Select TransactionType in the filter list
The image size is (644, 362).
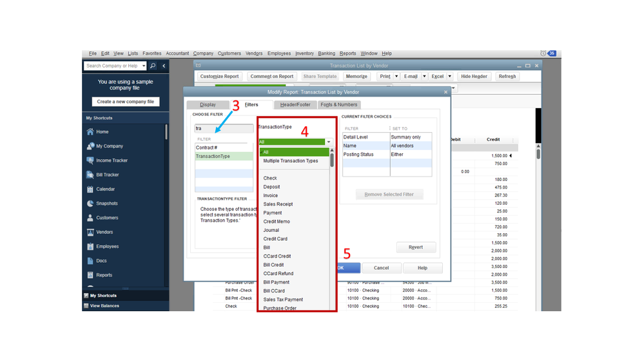tap(224, 157)
